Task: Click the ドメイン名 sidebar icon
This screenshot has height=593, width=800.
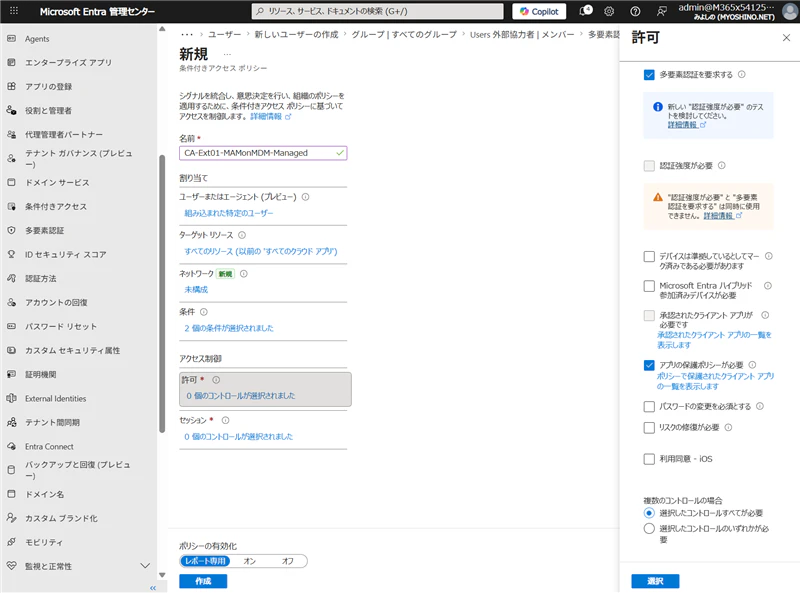Action: [x=11, y=494]
